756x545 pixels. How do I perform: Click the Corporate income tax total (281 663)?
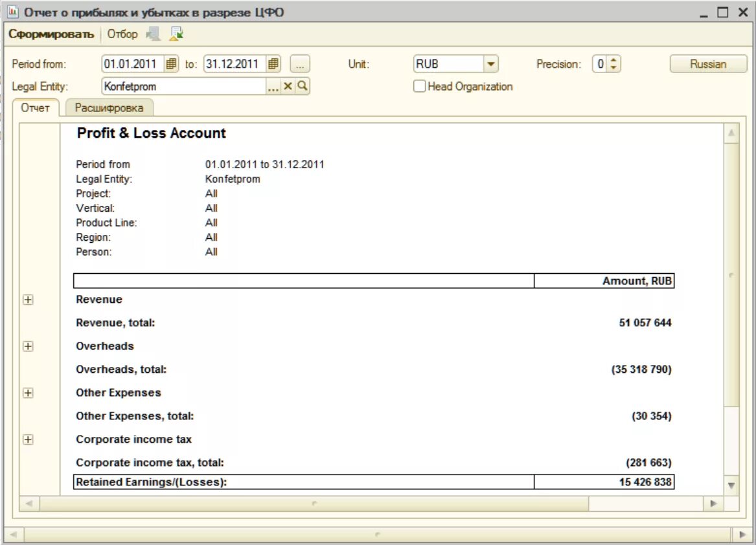(x=648, y=463)
